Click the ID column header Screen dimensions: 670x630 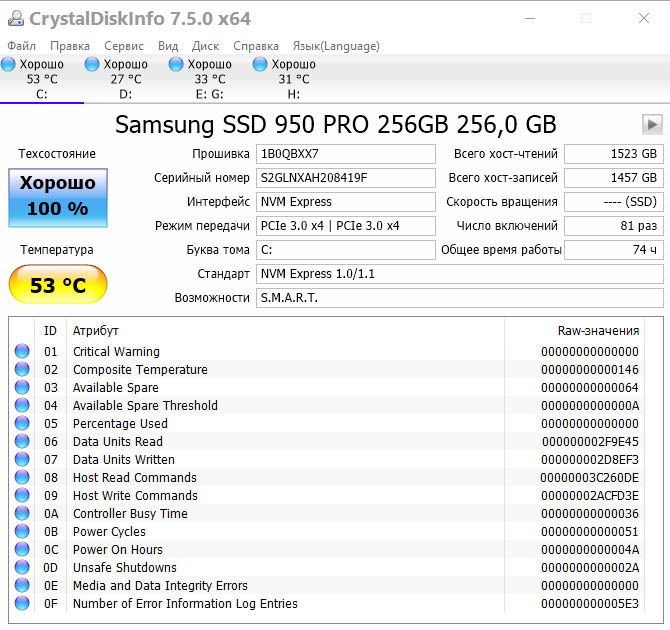[x=50, y=330]
